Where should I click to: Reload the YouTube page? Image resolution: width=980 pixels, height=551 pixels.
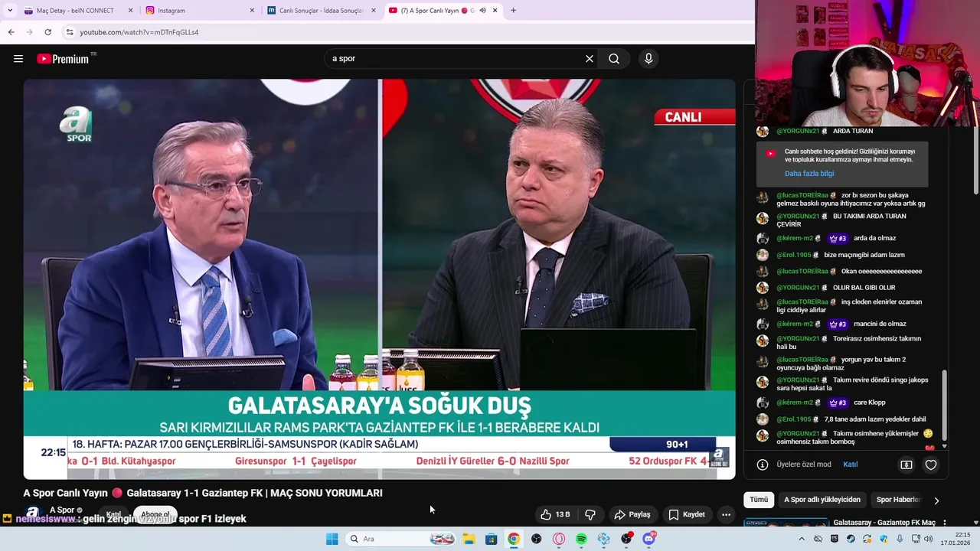47,32
